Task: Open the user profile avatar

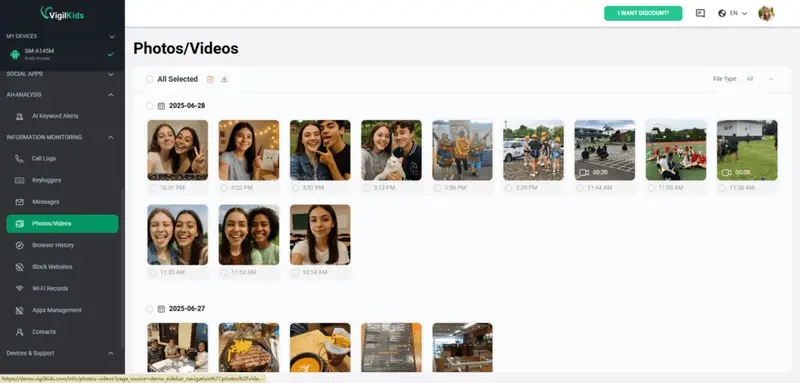Action: [x=766, y=13]
